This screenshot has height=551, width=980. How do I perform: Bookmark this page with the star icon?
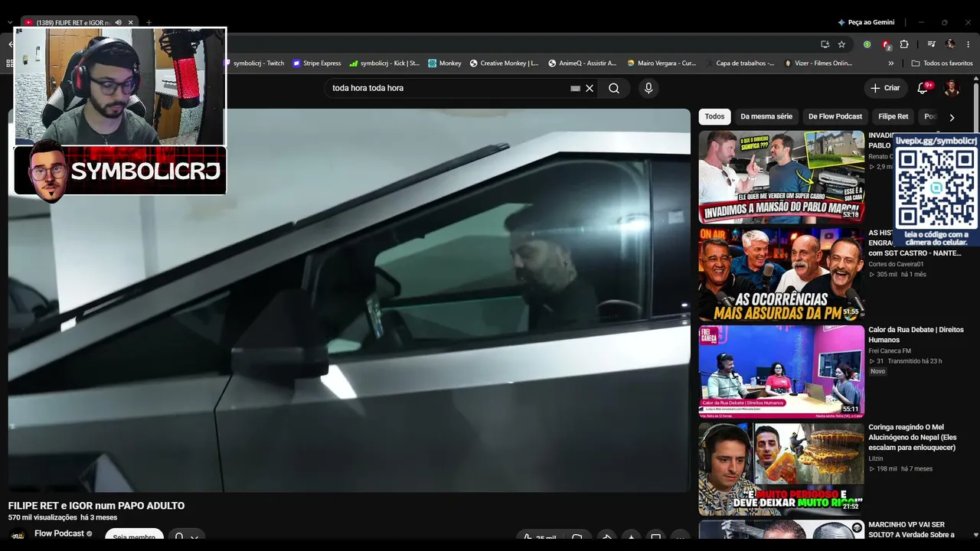[841, 44]
